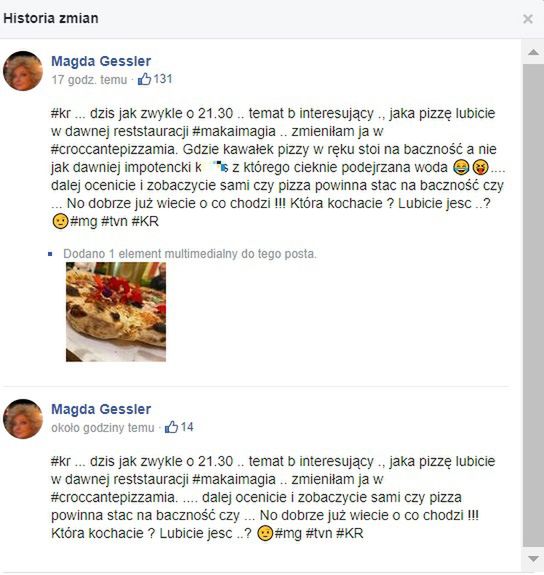The image size is (544, 575).
Task: Click the '17 godz. temu' timestamp
Action: pos(89,80)
